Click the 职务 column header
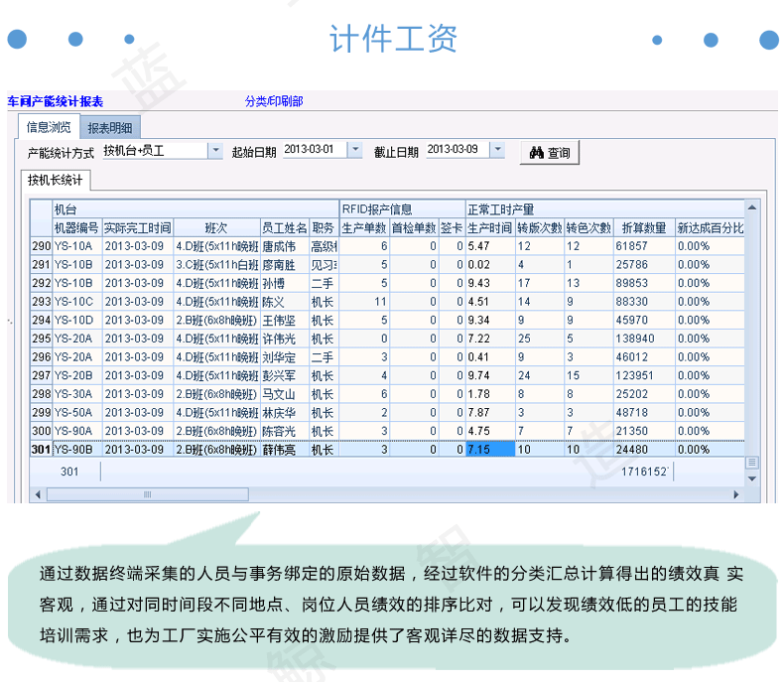Viewport: 784px width, 682px height. tap(324, 228)
